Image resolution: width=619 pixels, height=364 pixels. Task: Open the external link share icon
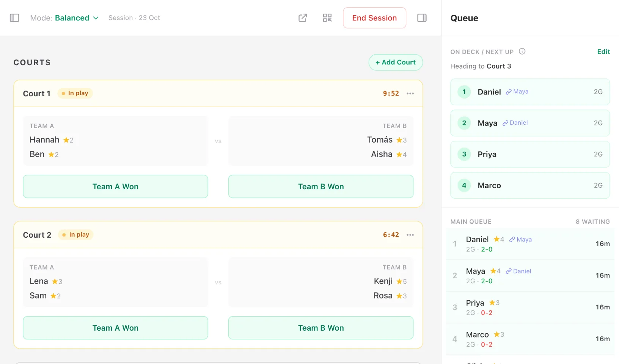pos(303,18)
